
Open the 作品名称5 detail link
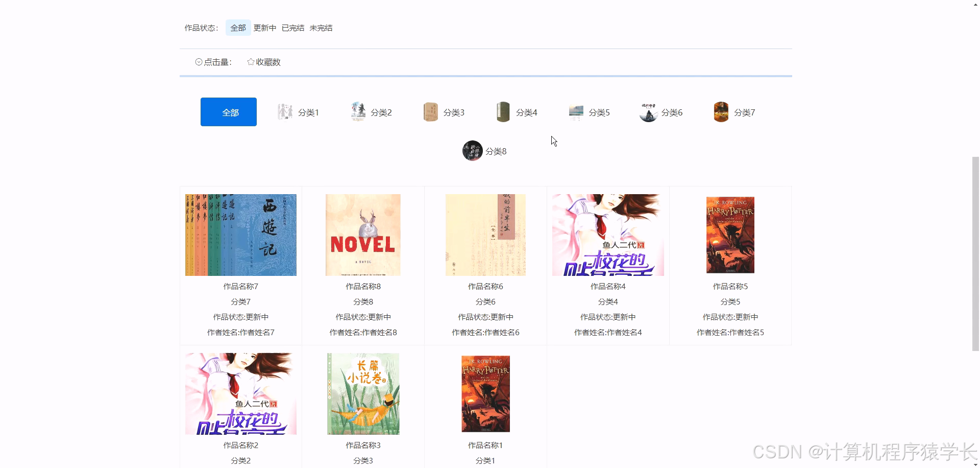click(x=730, y=286)
